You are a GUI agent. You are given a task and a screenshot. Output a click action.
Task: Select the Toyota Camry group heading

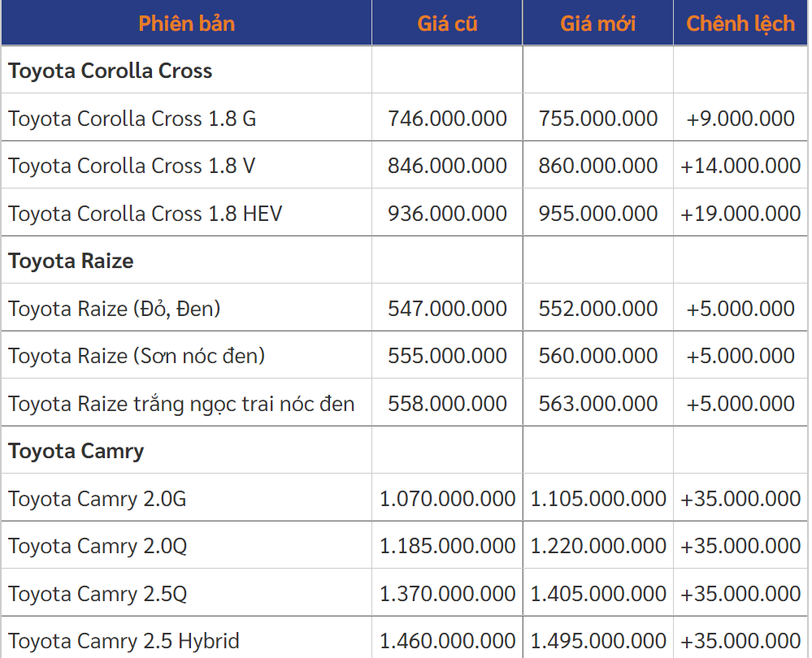pos(76,451)
